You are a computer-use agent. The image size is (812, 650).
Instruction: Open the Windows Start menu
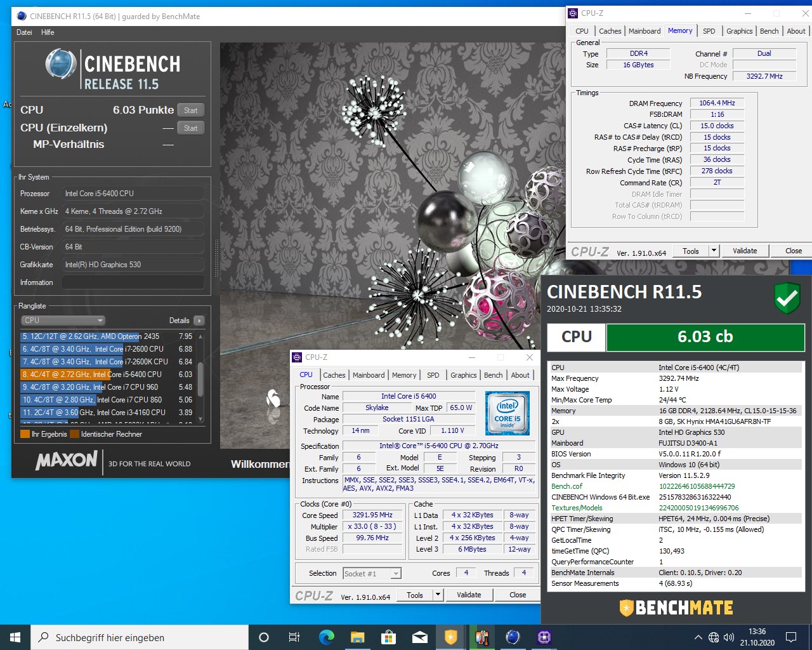(15, 637)
